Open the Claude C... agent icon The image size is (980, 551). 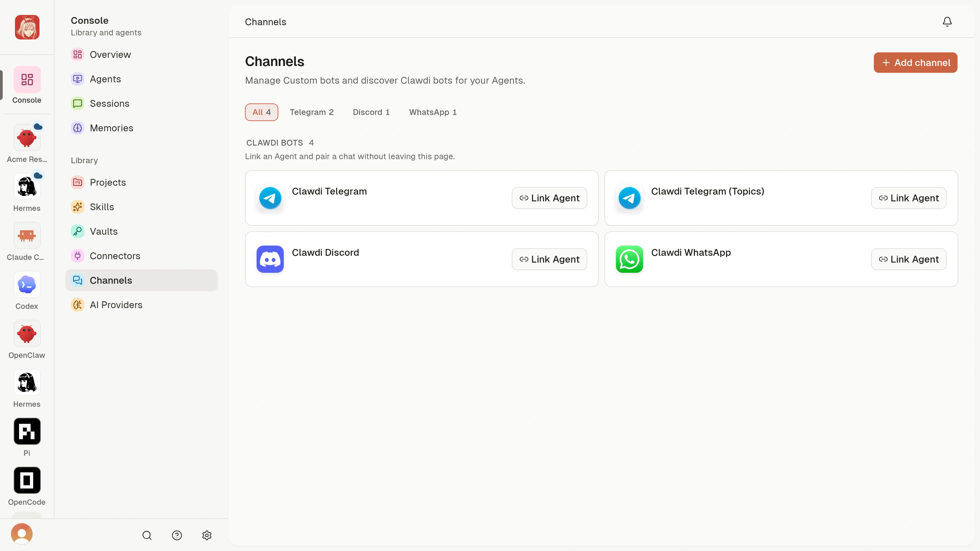tap(27, 235)
